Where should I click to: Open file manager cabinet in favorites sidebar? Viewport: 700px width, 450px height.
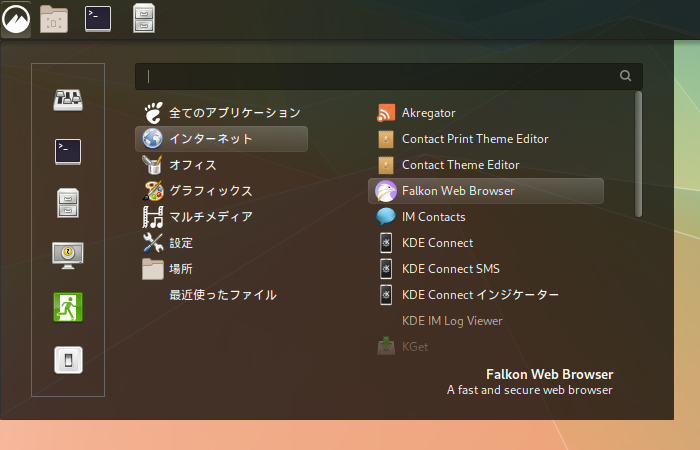pyautogui.click(x=68, y=204)
